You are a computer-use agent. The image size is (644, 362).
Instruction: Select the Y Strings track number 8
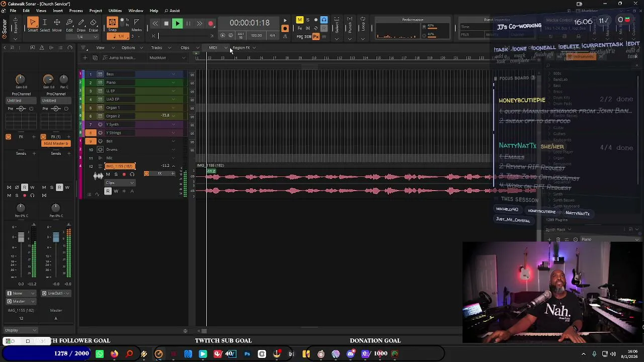click(x=91, y=133)
